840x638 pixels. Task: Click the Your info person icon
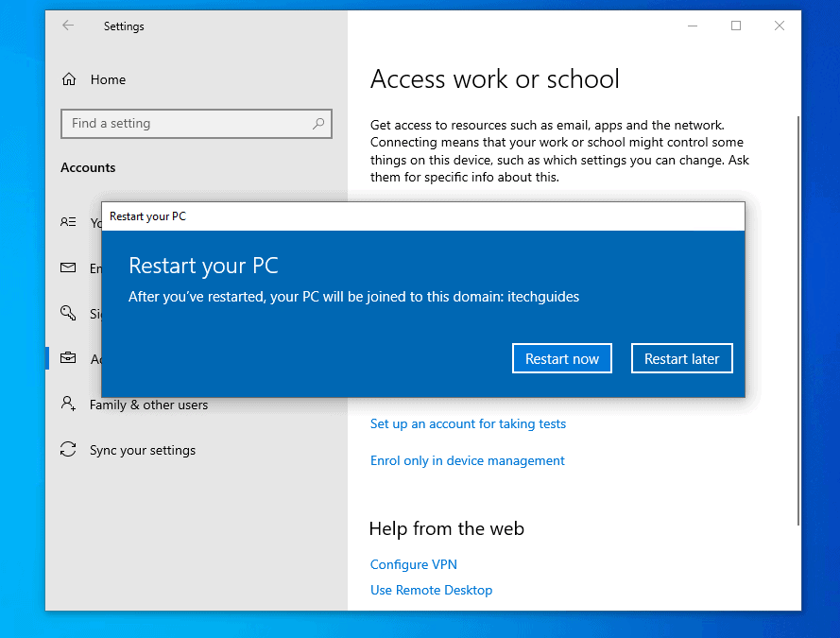coord(68,222)
